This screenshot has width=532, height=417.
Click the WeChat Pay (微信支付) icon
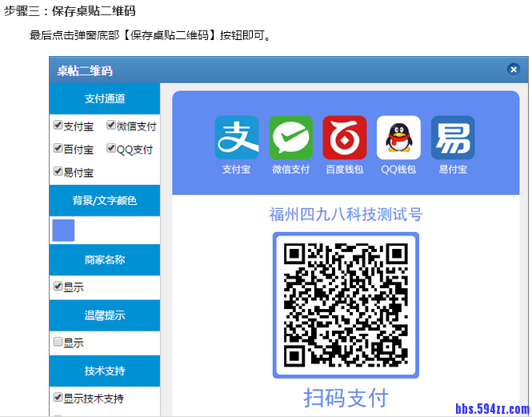click(x=290, y=138)
